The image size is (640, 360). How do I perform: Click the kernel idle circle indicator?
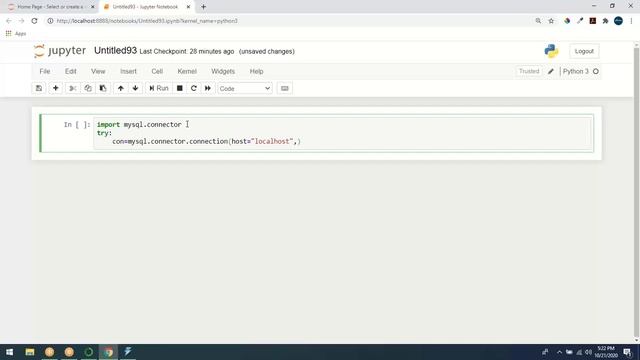(596, 71)
